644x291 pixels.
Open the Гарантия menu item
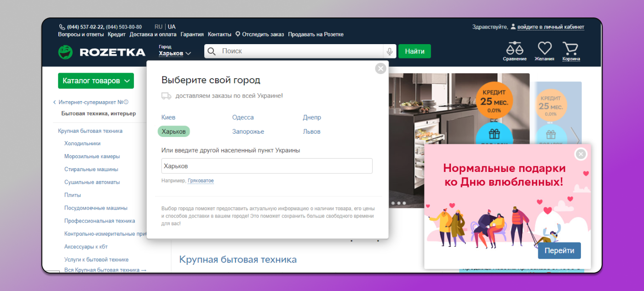pyautogui.click(x=192, y=34)
